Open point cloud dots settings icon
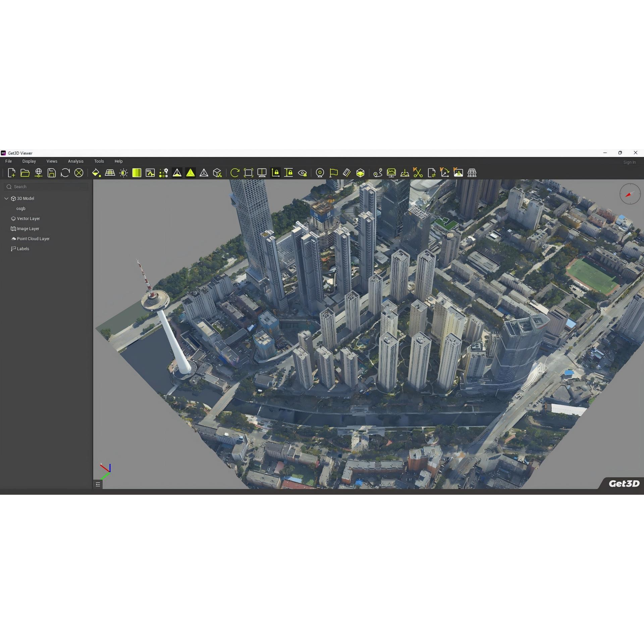 click(x=164, y=173)
